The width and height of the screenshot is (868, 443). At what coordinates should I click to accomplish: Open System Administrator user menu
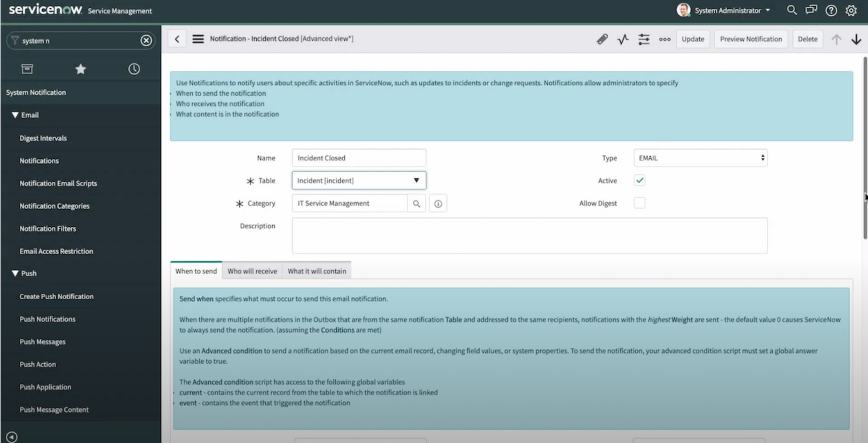(x=732, y=10)
